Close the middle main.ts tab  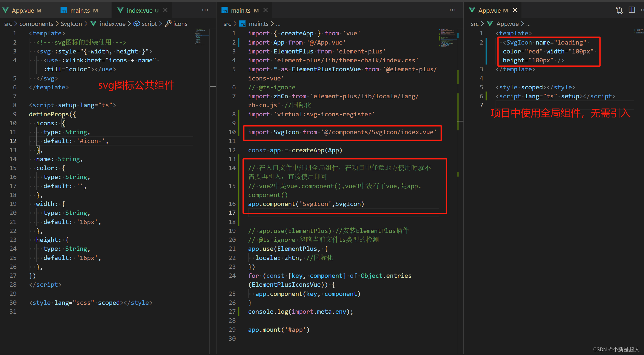tap(266, 10)
